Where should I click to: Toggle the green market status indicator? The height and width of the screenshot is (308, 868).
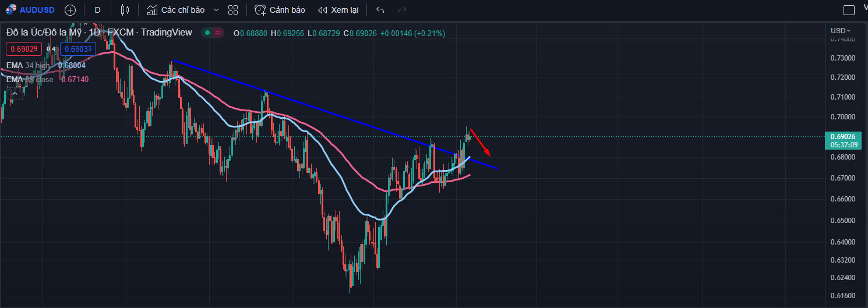click(x=207, y=33)
